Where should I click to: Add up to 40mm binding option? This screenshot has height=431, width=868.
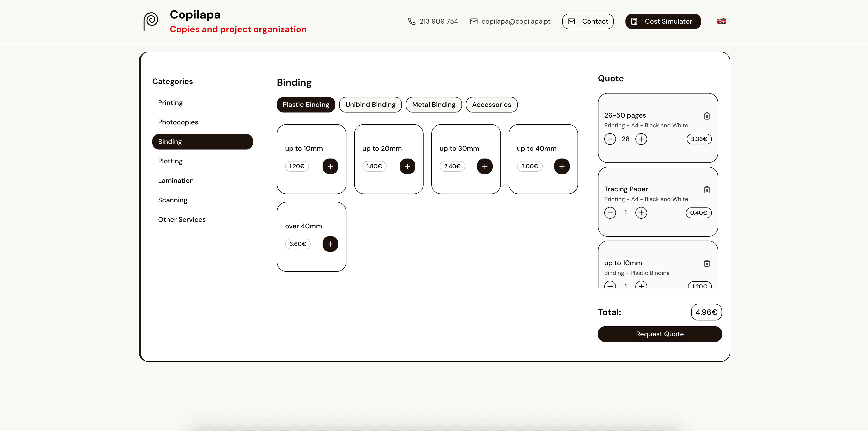[x=561, y=166]
